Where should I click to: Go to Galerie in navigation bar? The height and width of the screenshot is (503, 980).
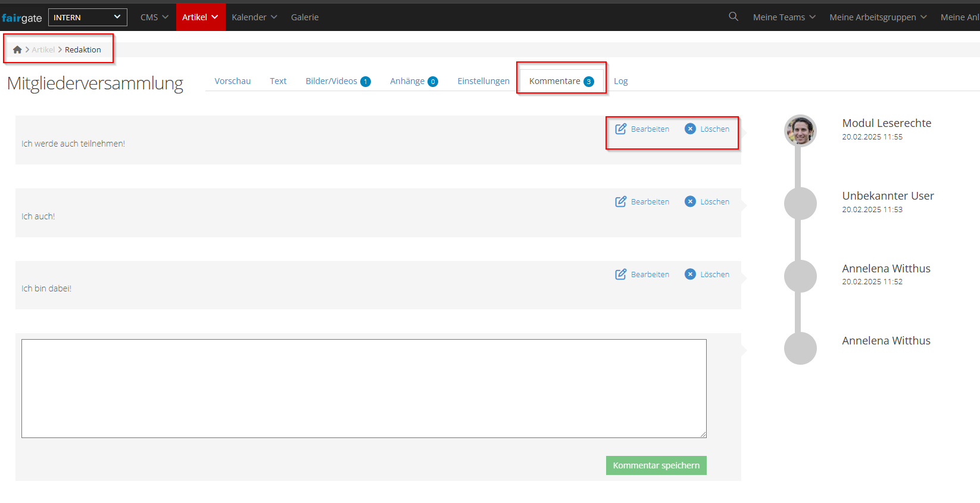[305, 17]
